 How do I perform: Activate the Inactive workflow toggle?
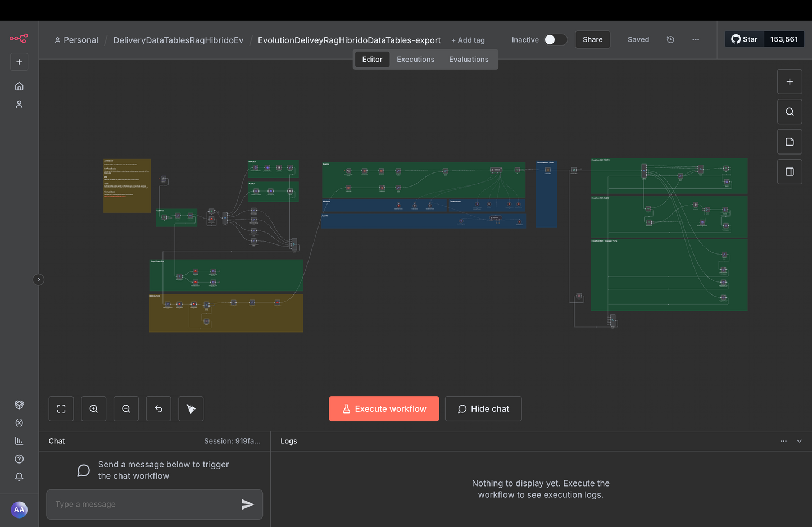pos(555,40)
